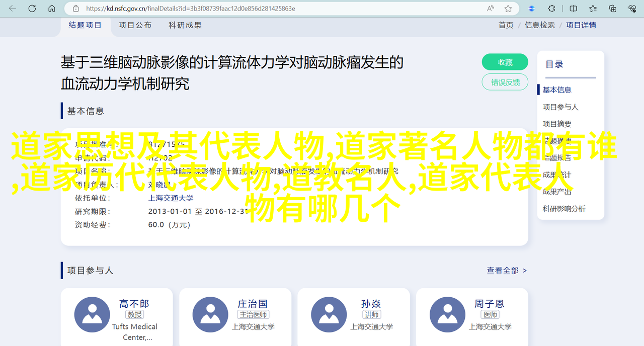View site information lock icon
Viewport: 644px width, 346px height.
[76, 9]
